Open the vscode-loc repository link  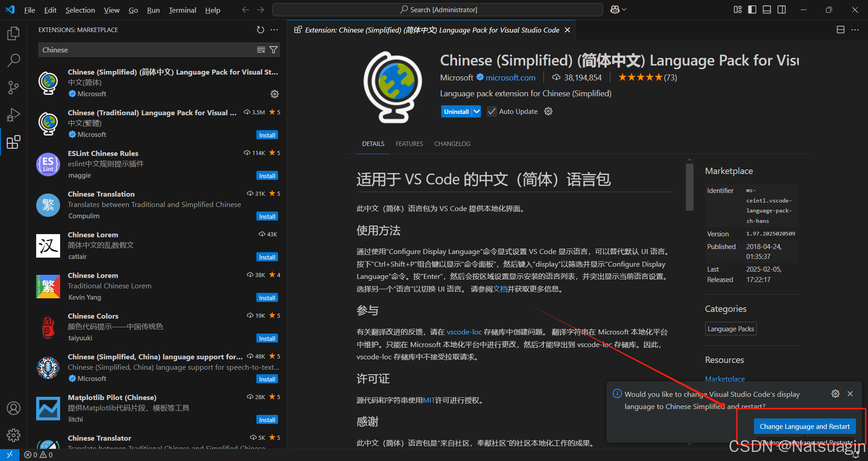[464, 332]
